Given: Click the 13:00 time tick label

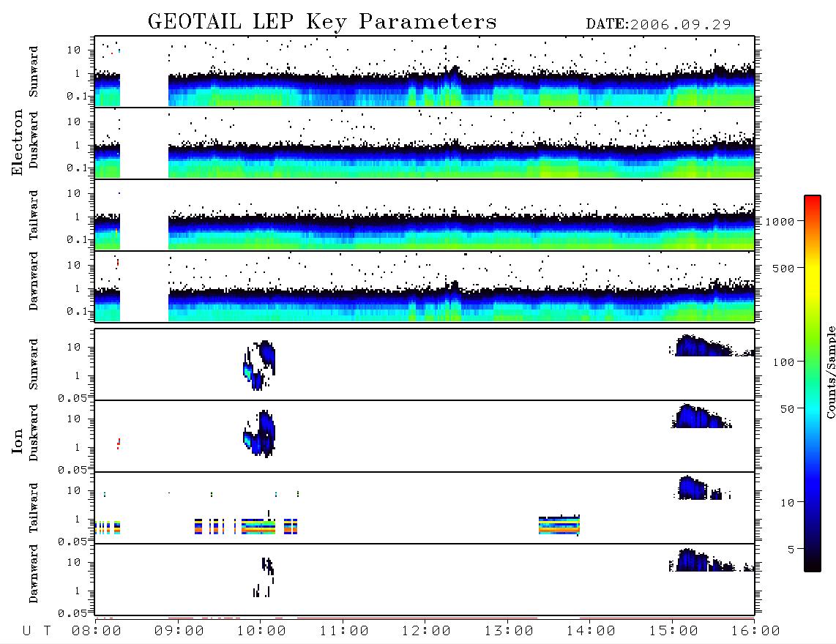Looking at the screenshot, I should tap(509, 631).
